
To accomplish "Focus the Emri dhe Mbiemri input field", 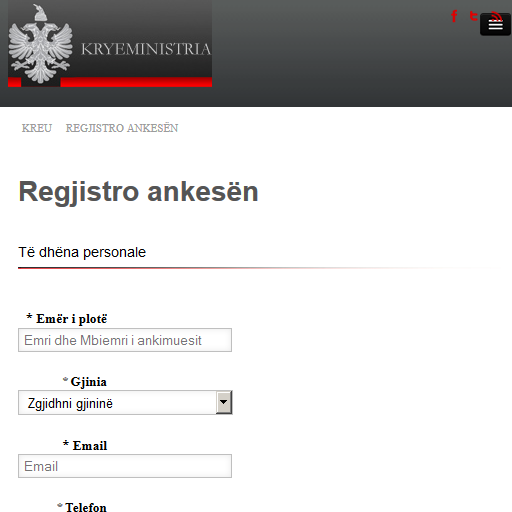I will coord(125,340).
